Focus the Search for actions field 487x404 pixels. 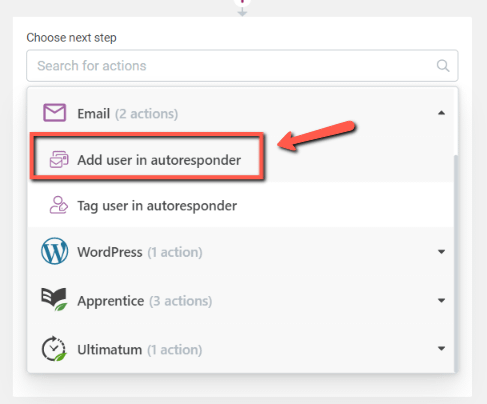pyautogui.click(x=242, y=66)
